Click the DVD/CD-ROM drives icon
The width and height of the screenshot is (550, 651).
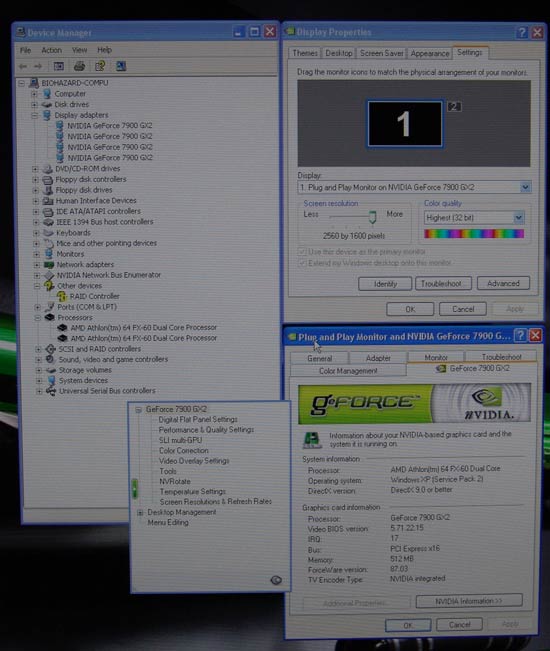48,169
